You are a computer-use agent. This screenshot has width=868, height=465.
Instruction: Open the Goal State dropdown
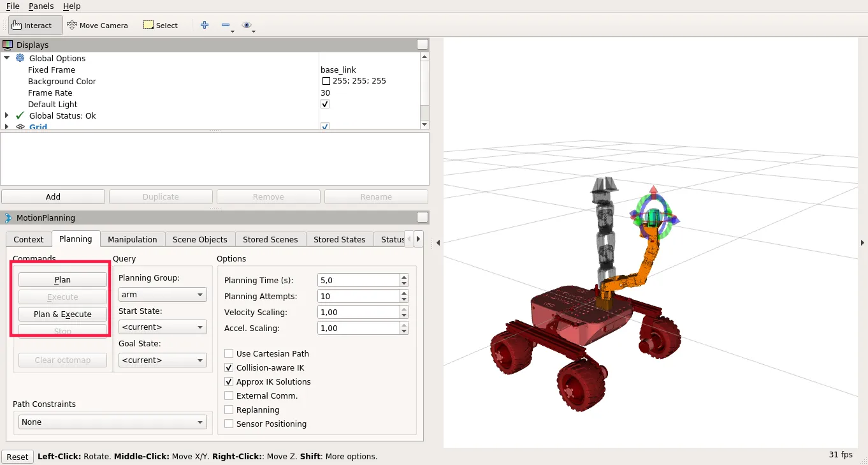pos(163,360)
